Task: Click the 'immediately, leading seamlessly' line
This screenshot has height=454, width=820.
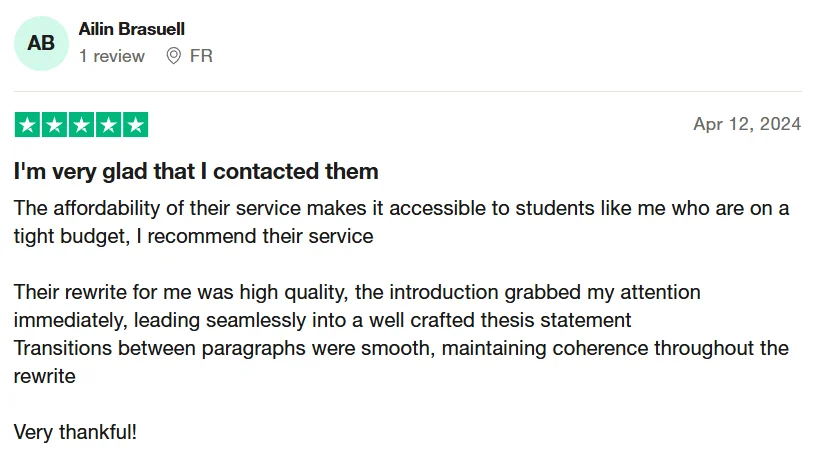Action: click(x=323, y=320)
